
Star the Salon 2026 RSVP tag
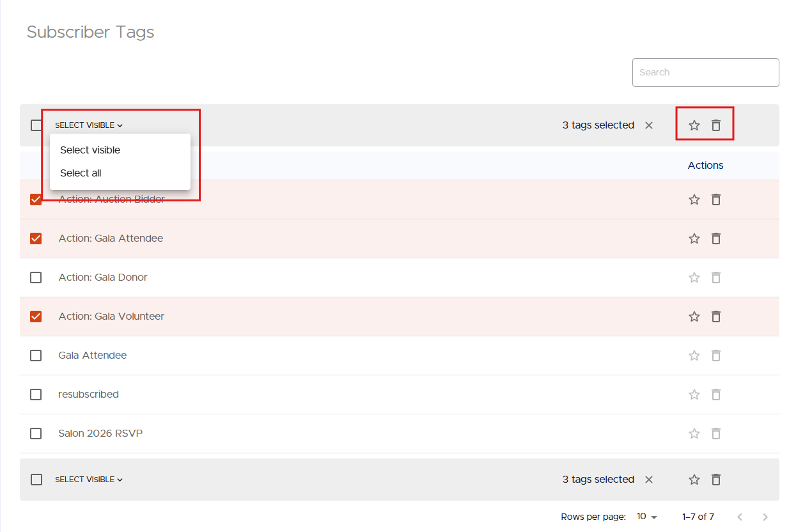(694, 434)
